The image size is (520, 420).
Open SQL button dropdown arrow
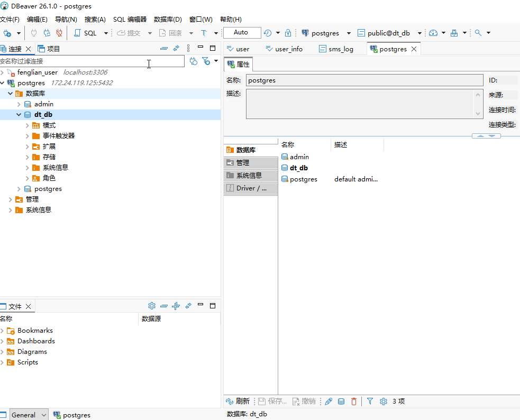pyautogui.click(x=106, y=33)
